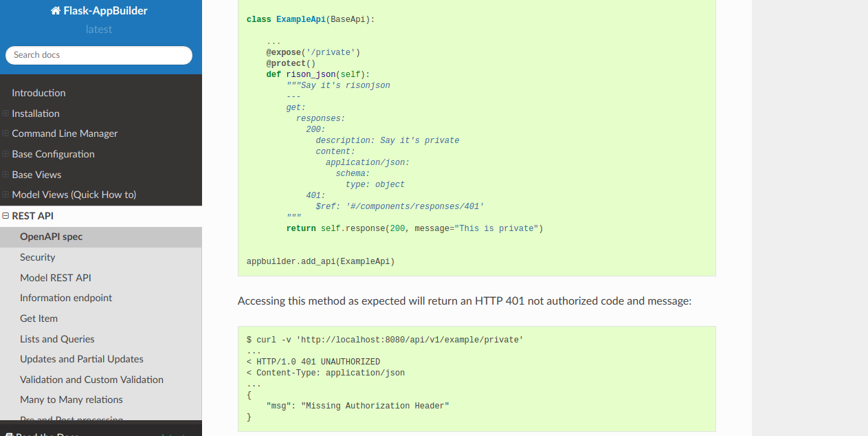Open the REST API page

pyautogui.click(x=32, y=216)
